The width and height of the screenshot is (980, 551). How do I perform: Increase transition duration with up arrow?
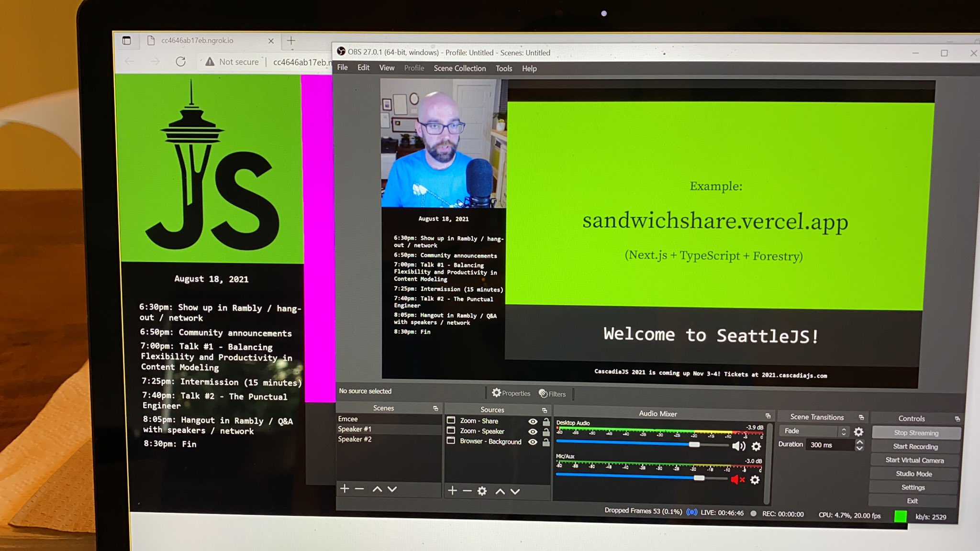(x=859, y=442)
